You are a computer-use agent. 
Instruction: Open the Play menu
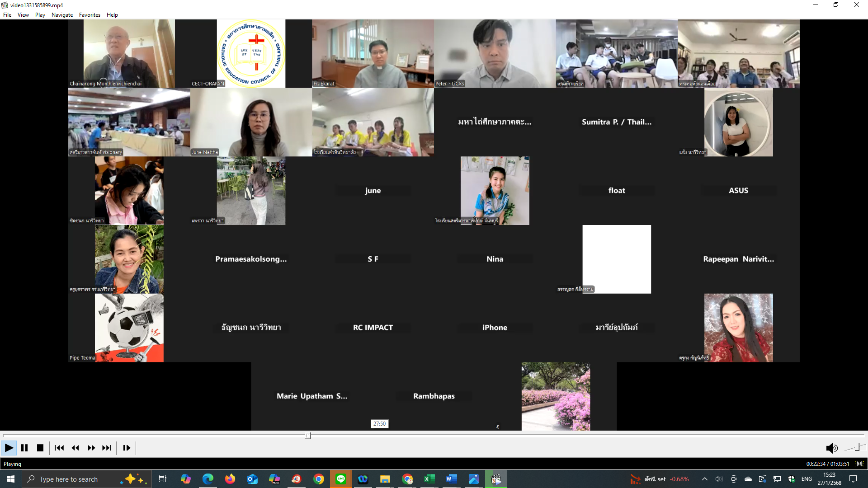(40, 15)
